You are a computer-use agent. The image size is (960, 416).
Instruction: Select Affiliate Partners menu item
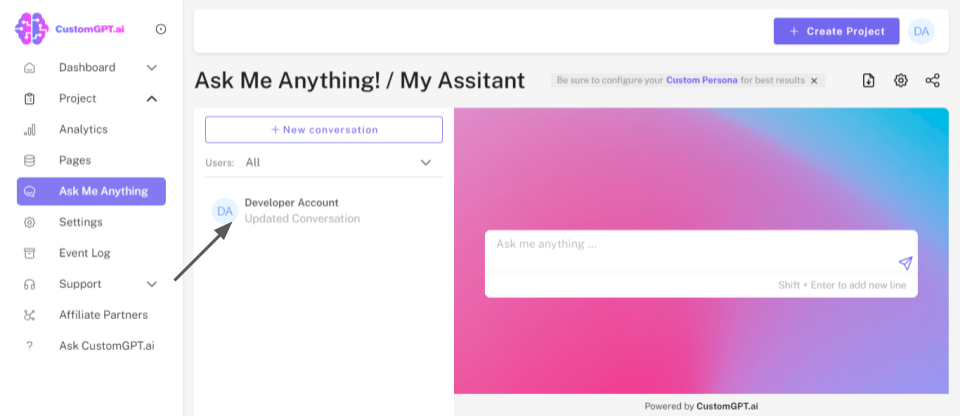click(103, 315)
